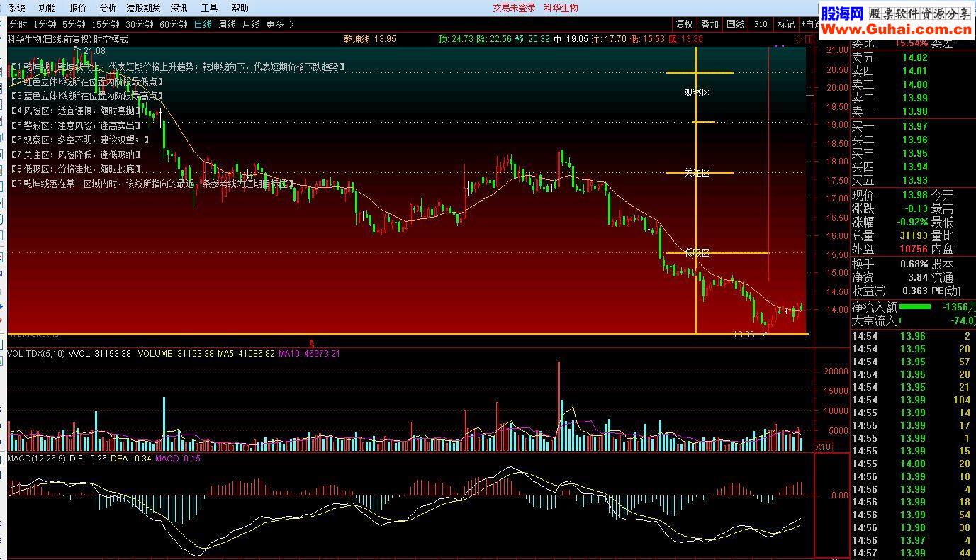This screenshot has height=560, width=976.
Task: Click the 观察区 zone label
Action: coord(697,93)
